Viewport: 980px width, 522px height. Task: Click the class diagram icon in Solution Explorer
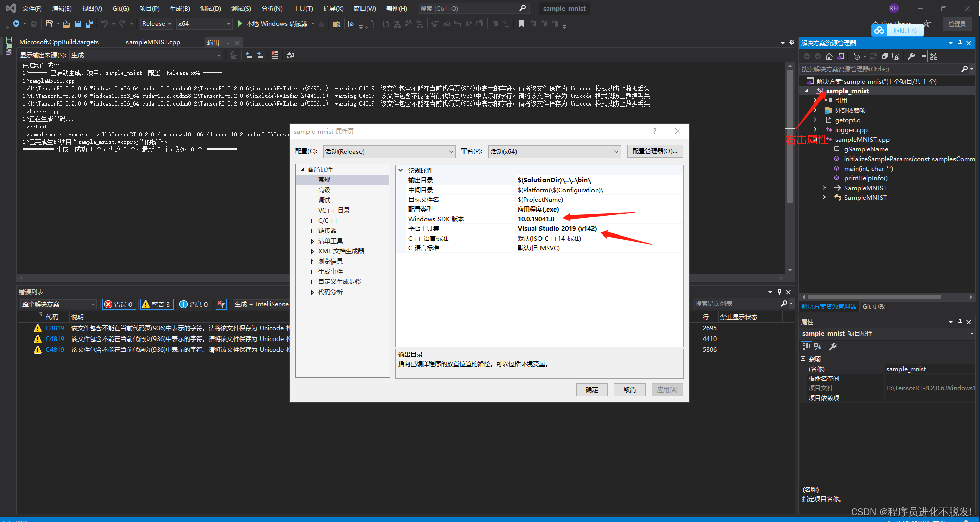[934, 56]
